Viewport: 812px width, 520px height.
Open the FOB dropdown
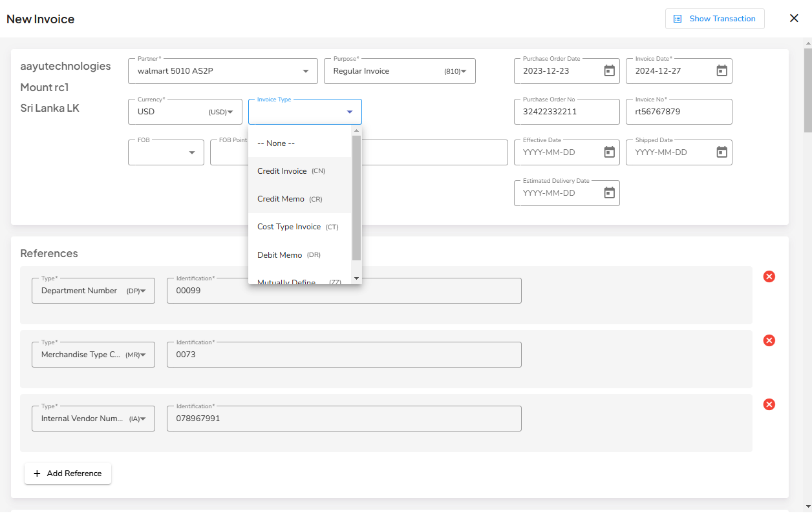[191, 152]
